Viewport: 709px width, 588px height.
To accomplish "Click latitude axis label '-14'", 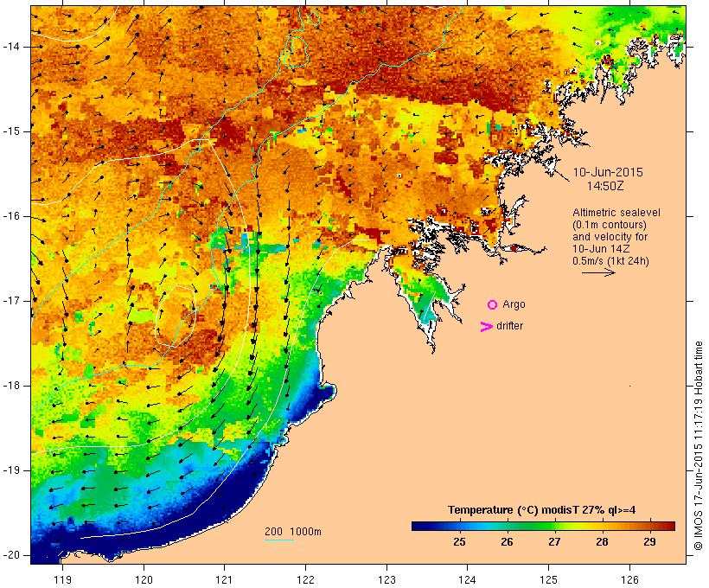I will point(11,47).
